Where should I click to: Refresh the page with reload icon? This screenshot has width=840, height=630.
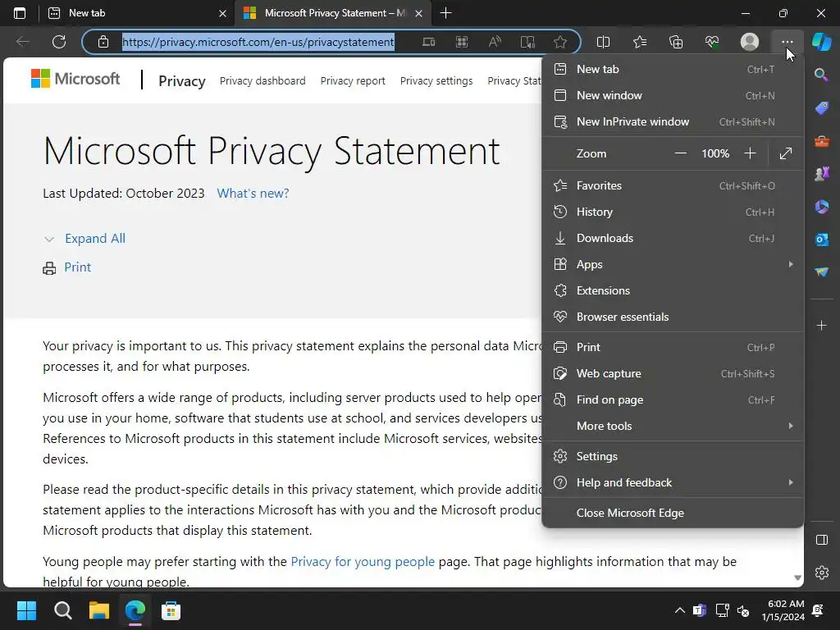[x=59, y=42]
